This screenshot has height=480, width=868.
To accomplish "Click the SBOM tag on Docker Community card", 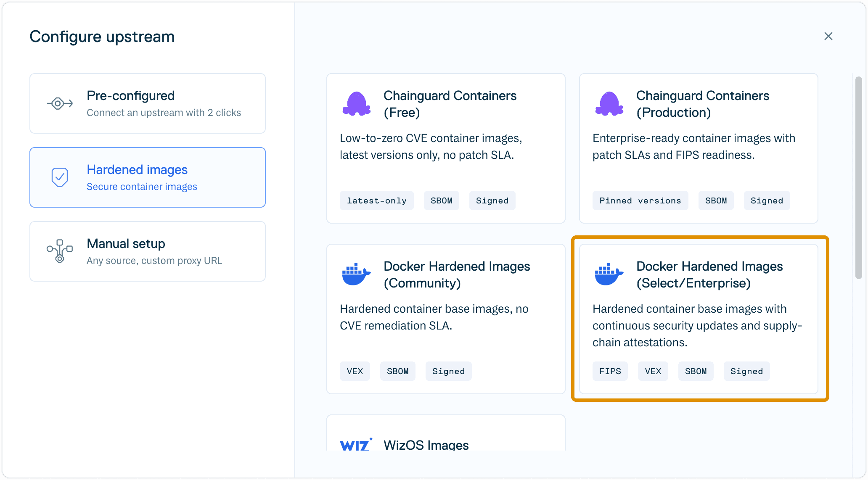I will click(x=398, y=371).
